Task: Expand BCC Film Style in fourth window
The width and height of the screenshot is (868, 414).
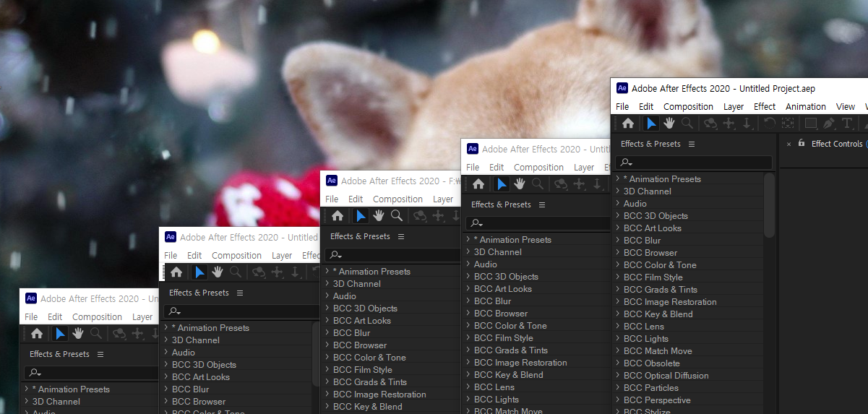Action: [x=468, y=338]
